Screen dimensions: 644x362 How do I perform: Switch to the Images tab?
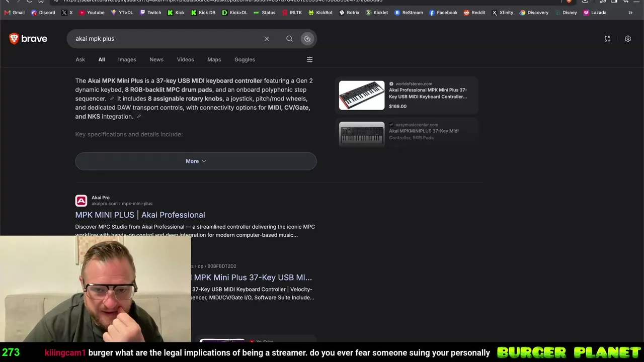127,59
